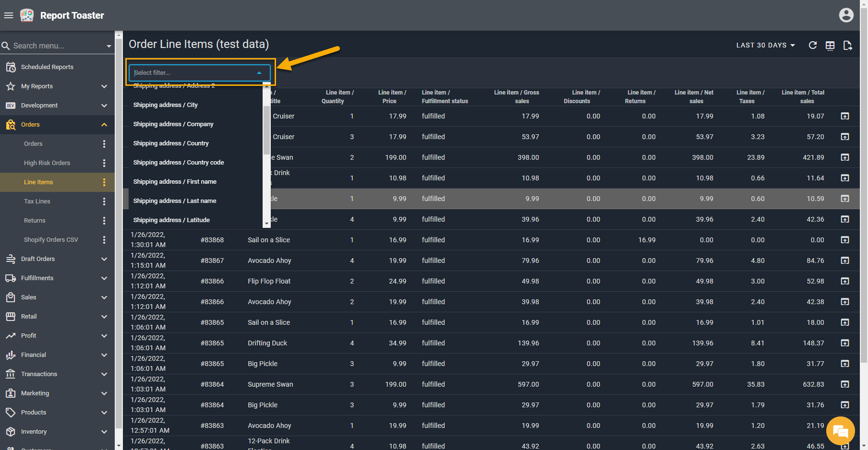This screenshot has width=868, height=450.
Task: Open the table columns layout icon
Action: click(x=830, y=46)
